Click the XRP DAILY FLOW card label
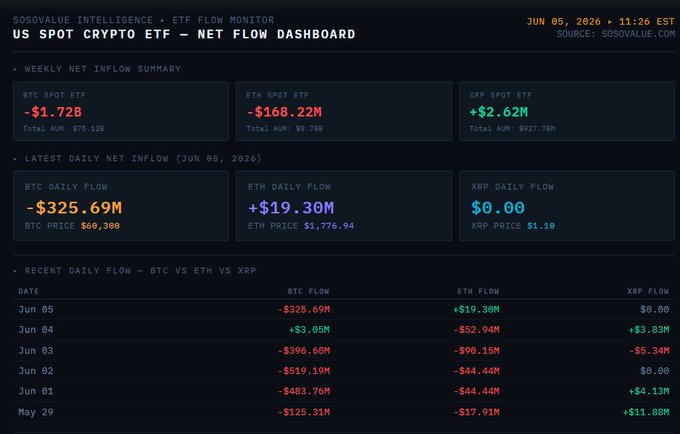 513,187
